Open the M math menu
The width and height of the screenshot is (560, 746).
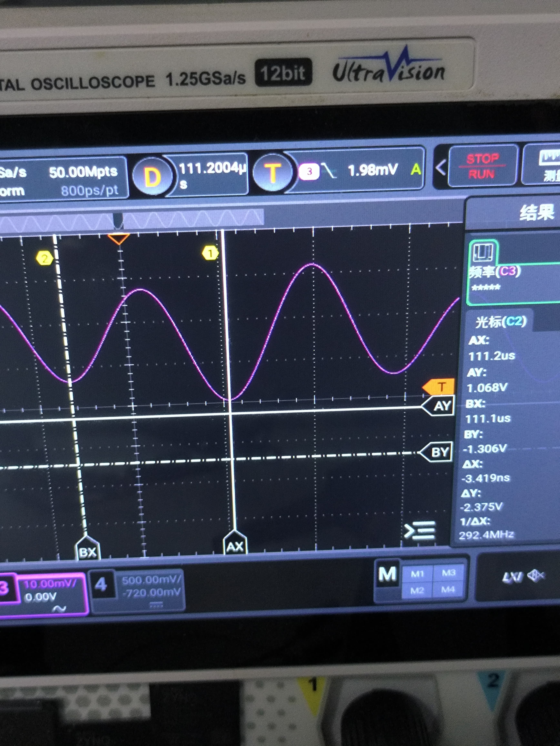[x=387, y=574]
